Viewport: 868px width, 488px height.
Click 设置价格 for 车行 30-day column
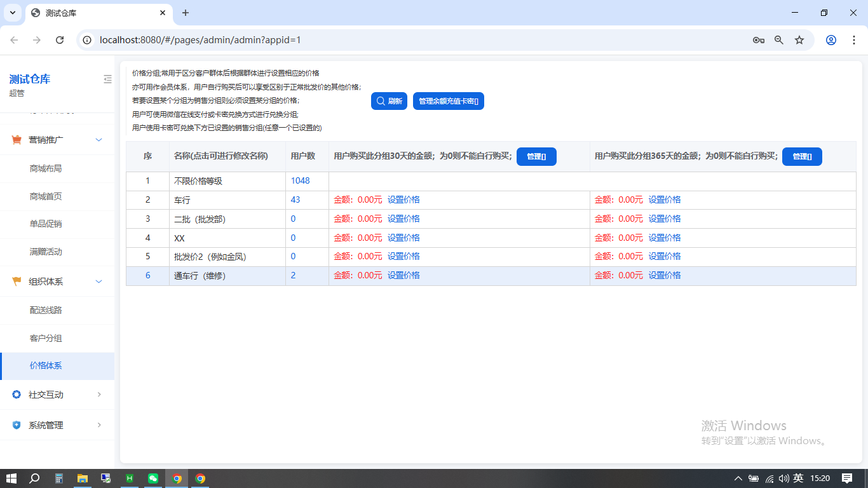(x=403, y=200)
